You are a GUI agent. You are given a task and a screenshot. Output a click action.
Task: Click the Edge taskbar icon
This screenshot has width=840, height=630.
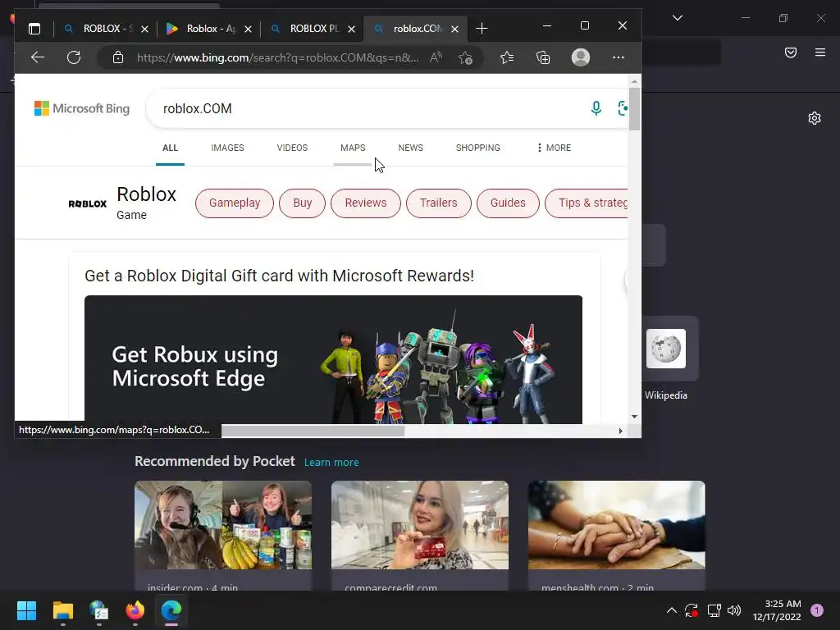click(x=171, y=610)
